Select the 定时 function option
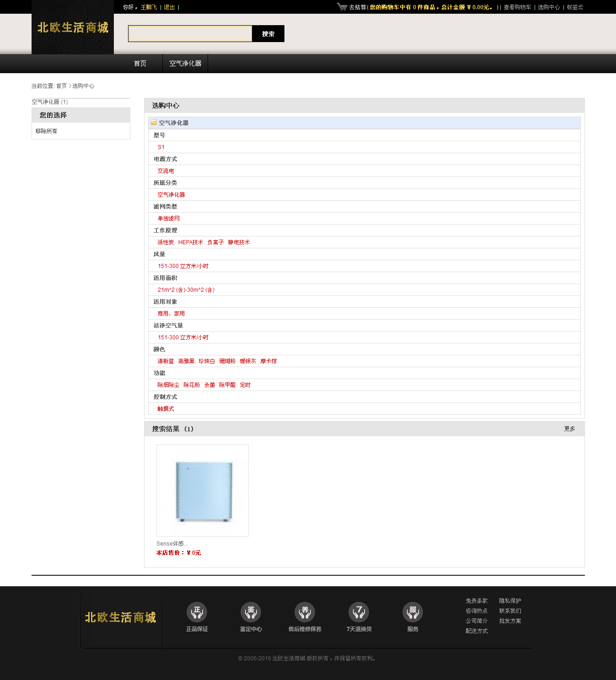 tap(245, 385)
